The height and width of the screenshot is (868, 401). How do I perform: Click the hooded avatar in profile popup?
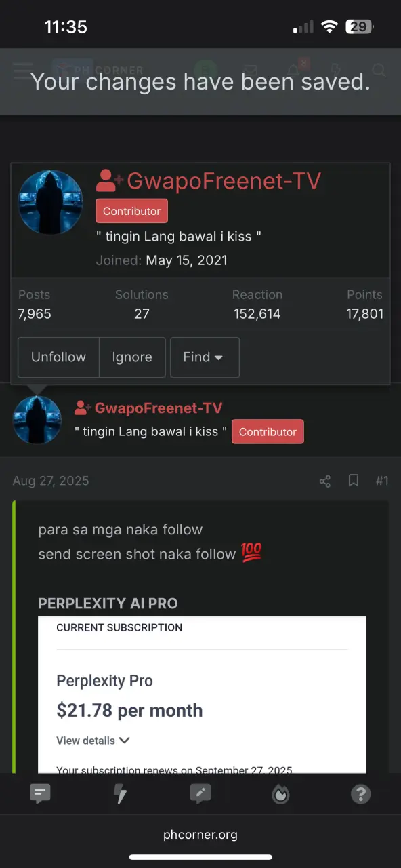[50, 202]
